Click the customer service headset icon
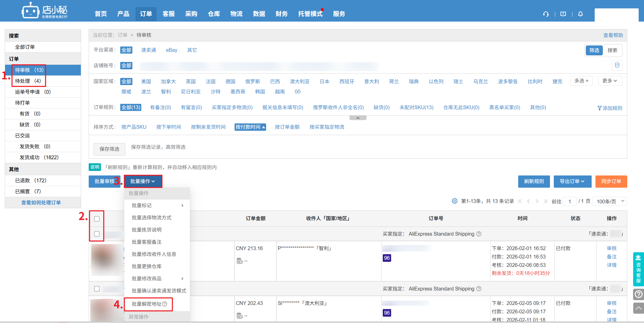 [546, 14]
